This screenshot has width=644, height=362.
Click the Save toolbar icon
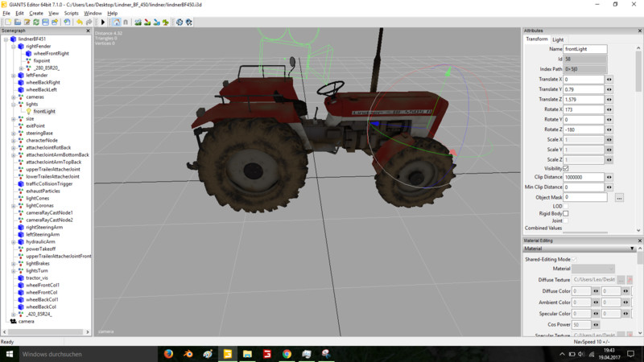(x=45, y=22)
